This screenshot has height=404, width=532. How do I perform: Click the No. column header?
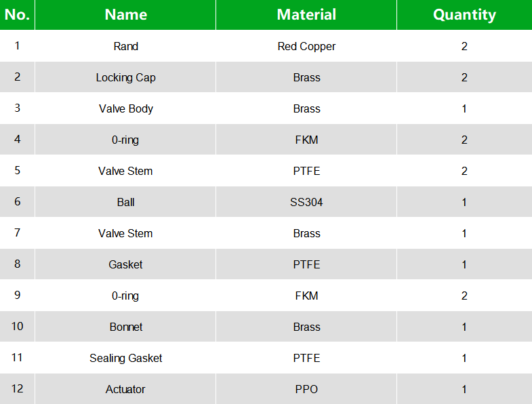coord(17,15)
